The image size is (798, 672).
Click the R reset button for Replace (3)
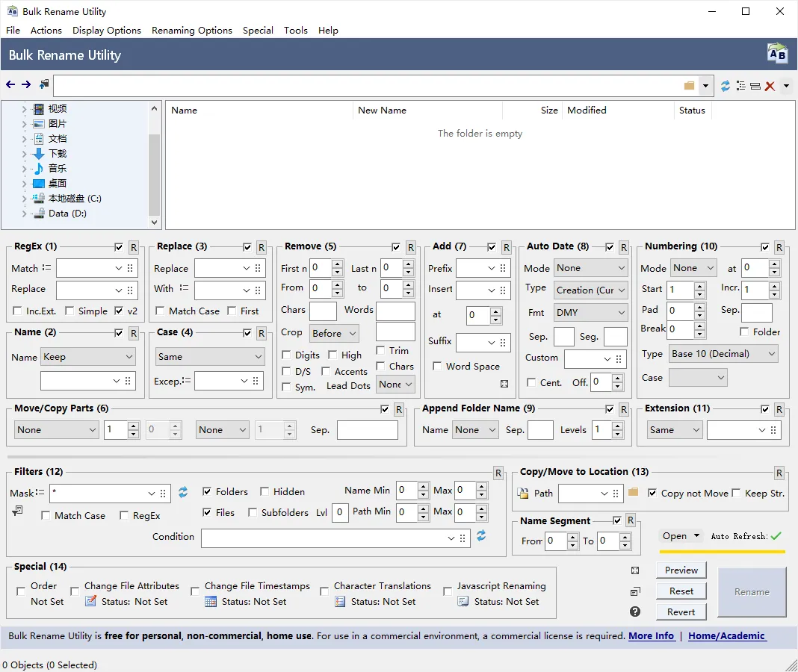point(261,248)
